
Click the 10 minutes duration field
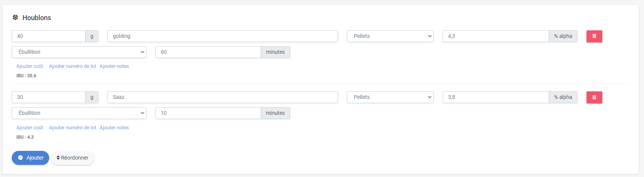(x=208, y=113)
